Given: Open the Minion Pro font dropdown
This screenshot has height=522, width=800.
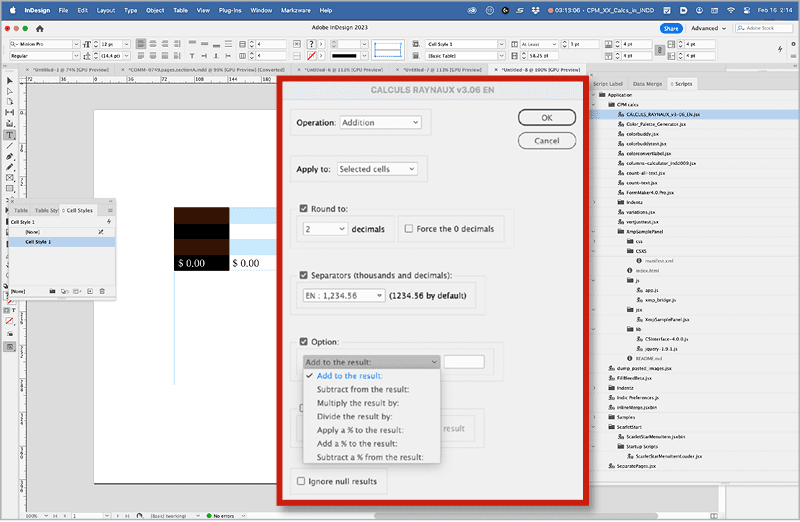Looking at the screenshot, I should coord(44,44).
